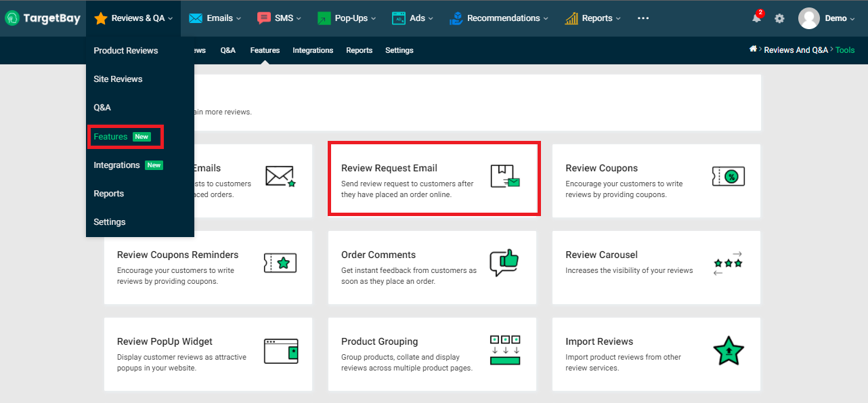The height and width of the screenshot is (403, 868).
Task: Click the Review PopUp Widget window icon
Action: pyautogui.click(x=280, y=350)
